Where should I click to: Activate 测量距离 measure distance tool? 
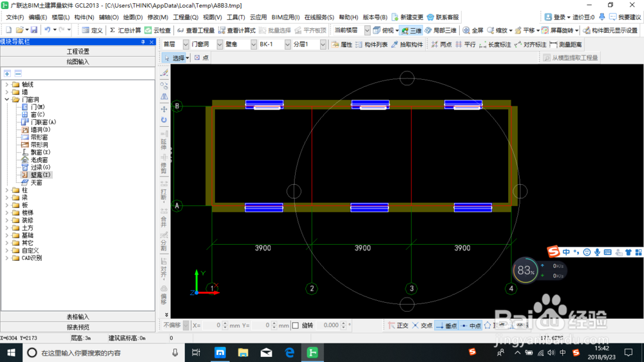tap(565, 44)
